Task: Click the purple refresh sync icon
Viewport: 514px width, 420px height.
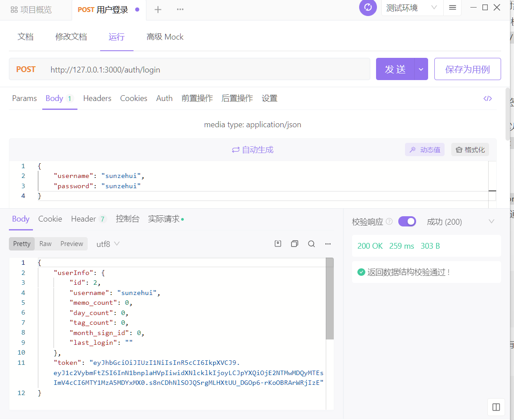Action: (368, 8)
